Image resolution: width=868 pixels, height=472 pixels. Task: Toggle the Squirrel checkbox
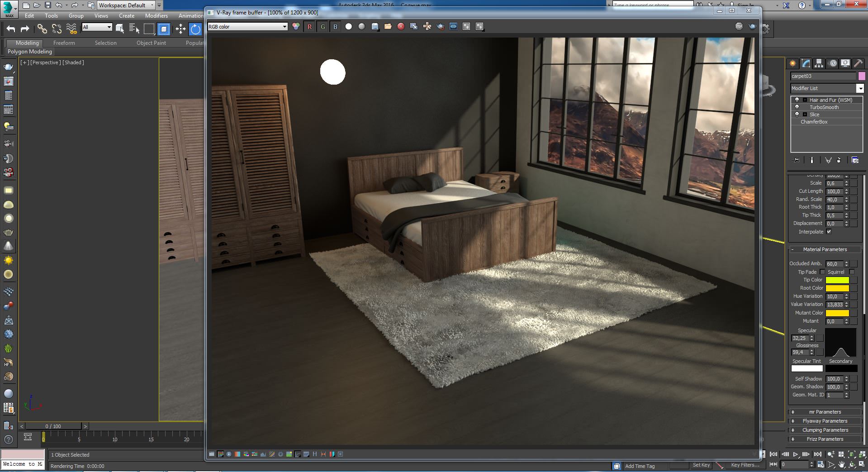pyautogui.click(x=852, y=272)
